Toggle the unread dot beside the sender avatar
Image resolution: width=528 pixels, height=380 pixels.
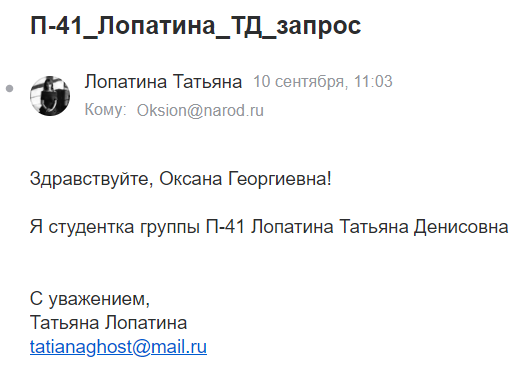coord(9,89)
